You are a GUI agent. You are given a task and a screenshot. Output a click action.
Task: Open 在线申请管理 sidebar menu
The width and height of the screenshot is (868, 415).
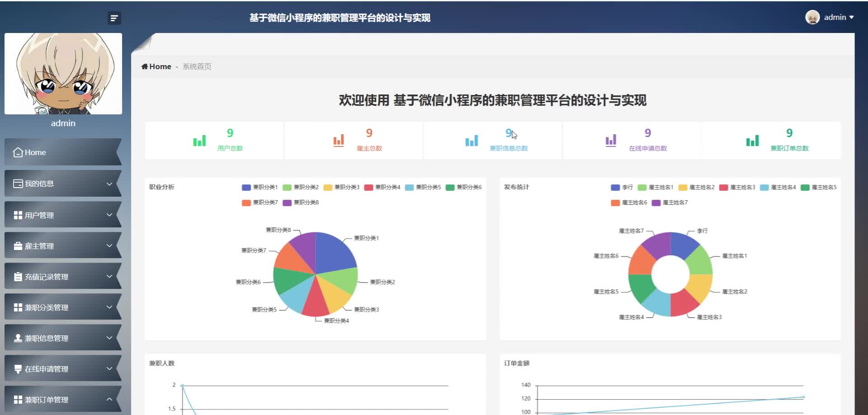click(x=63, y=369)
